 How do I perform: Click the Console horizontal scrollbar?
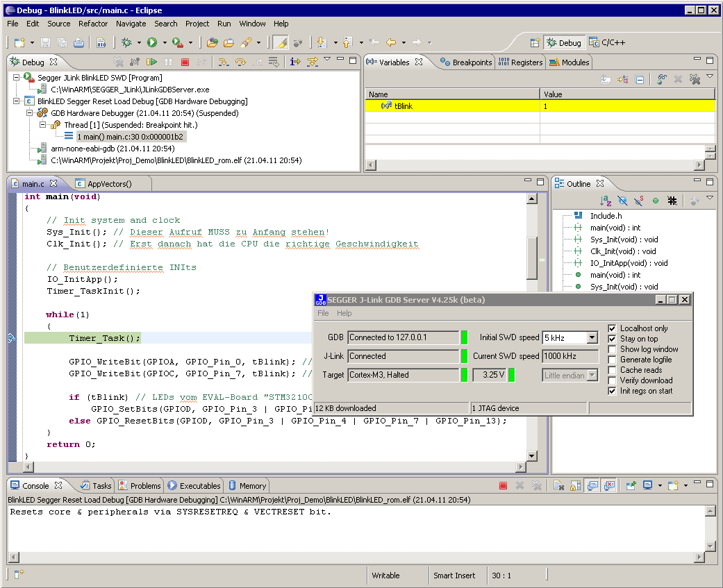tap(356, 557)
